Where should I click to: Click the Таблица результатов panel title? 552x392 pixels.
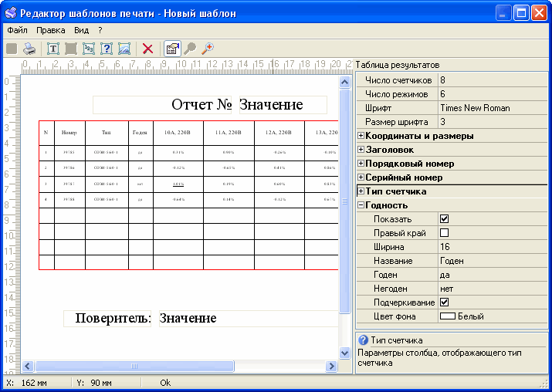(398, 65)
